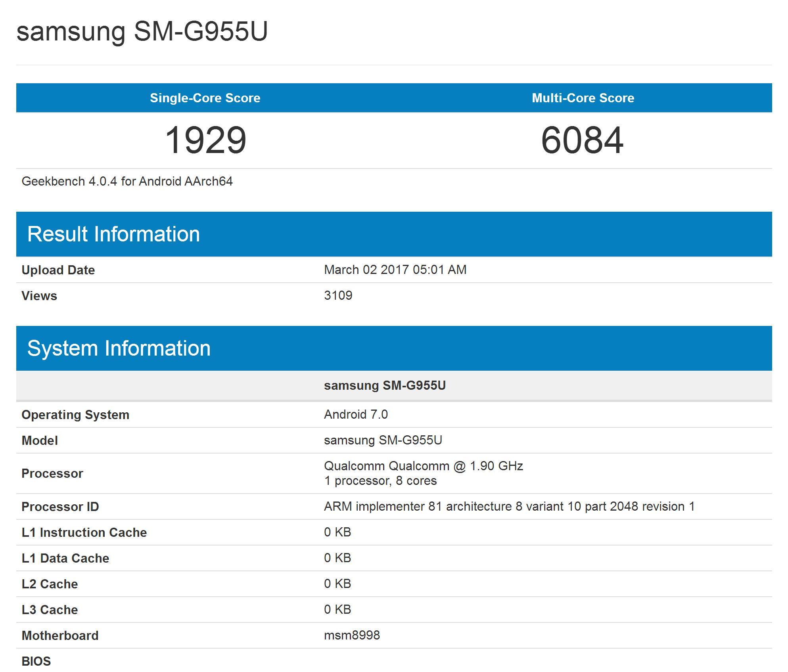Select the ARM implementer 81 architecture value

click(x=510, y=506)
